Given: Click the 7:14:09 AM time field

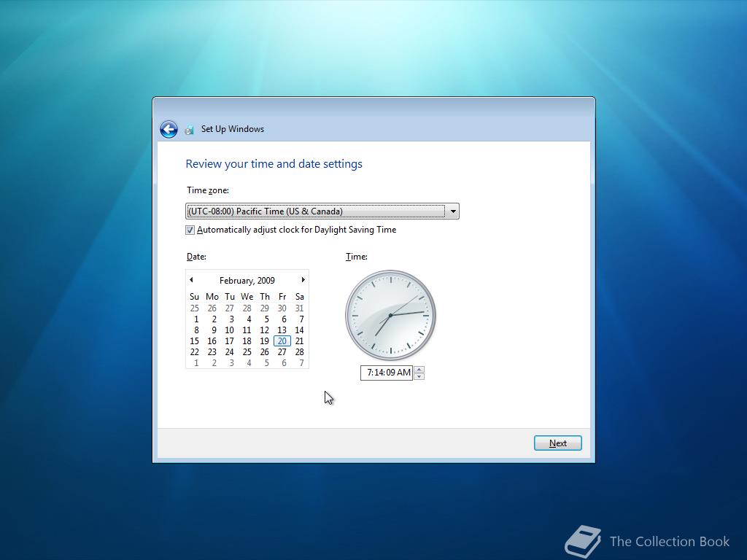Looking at the screenshot, I should (x=387, y=373).
